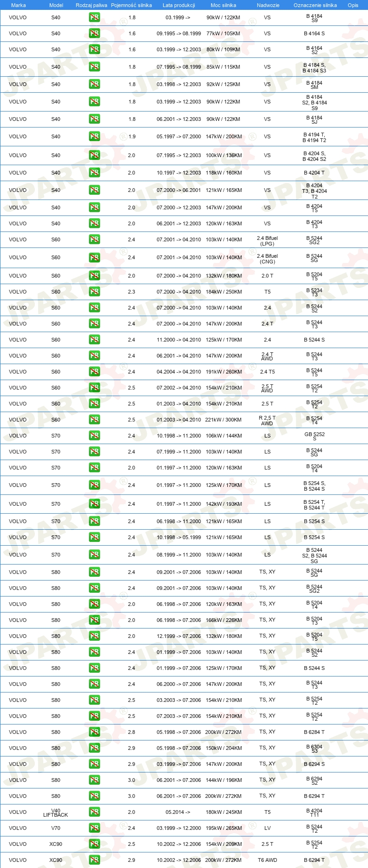Click the '11.2000 -> 04.2010' production years cell

[x=179, y=340]
